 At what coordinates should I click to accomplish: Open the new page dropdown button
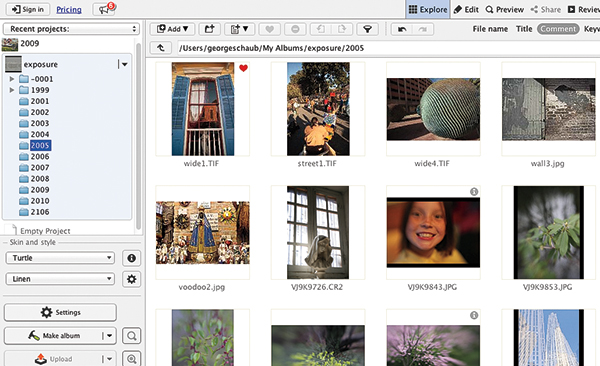click(x=240, y=29)
